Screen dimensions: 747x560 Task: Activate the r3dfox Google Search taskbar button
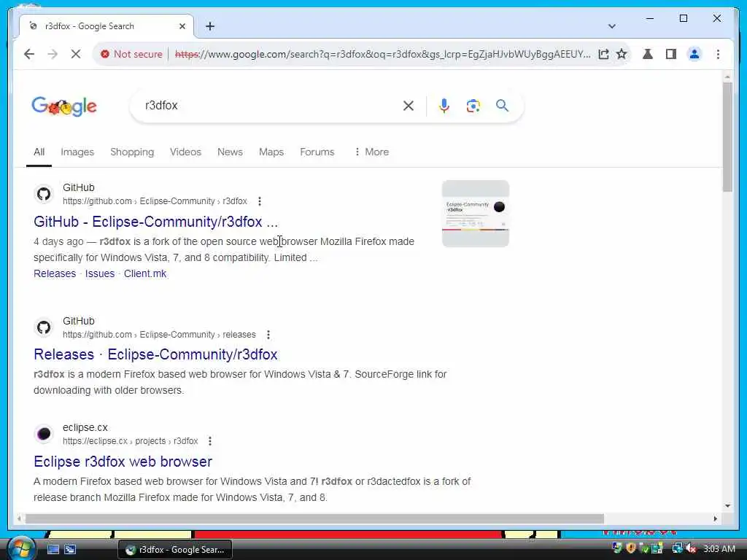pyautogui.click(x=175, y=550)
